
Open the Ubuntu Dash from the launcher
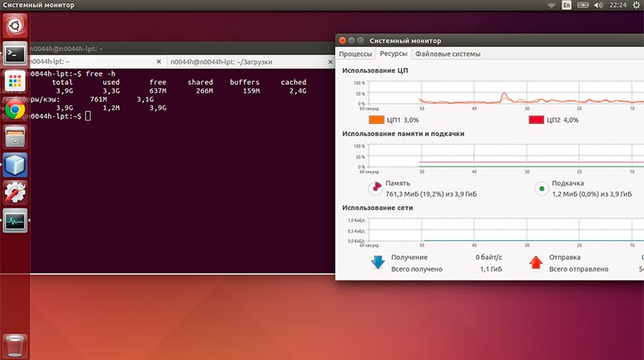(15, 27)
